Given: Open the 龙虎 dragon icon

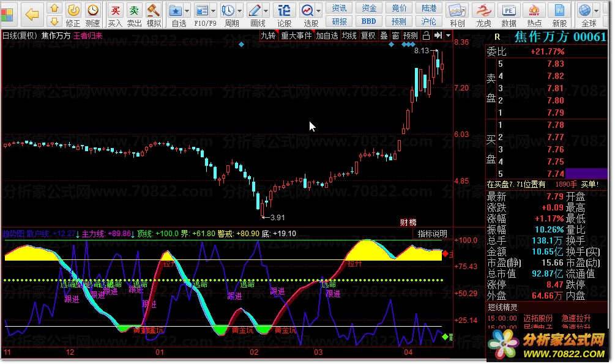Looking at the screenshot, I should tap(483, 10).
